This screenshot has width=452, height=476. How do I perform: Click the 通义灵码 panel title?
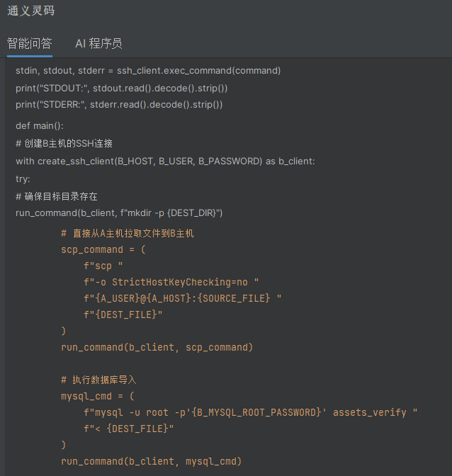click(30, 11)
